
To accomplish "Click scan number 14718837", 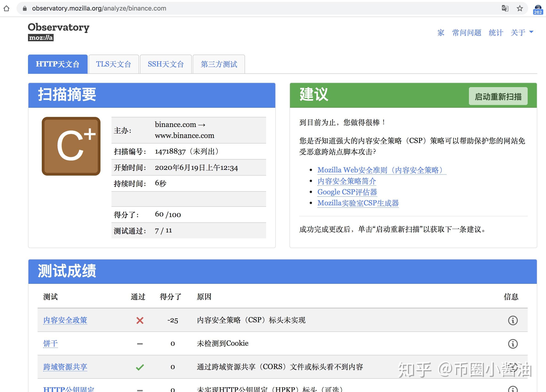I will tap(170, 152).
